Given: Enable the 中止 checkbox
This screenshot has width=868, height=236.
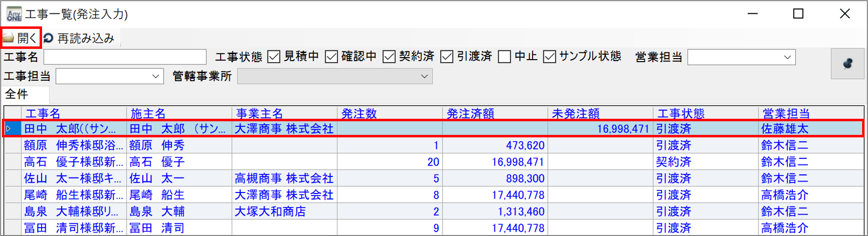Looking at the screenshot, I should coord(504,57).
